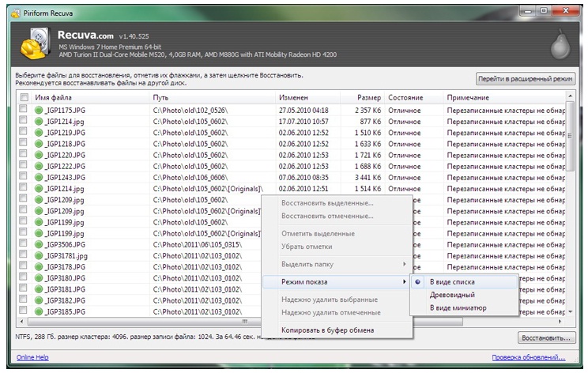
Task: Toggle the select-all checkbox in the header
Action: click(x=24, y=97)
